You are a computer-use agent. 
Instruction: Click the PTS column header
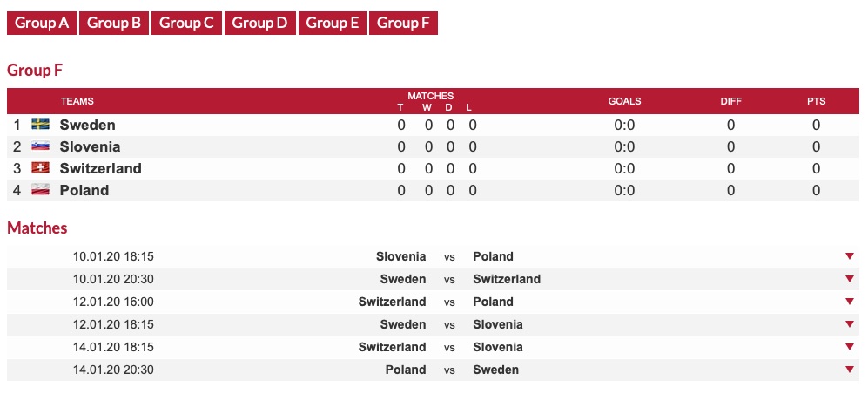tap(816, 101)
